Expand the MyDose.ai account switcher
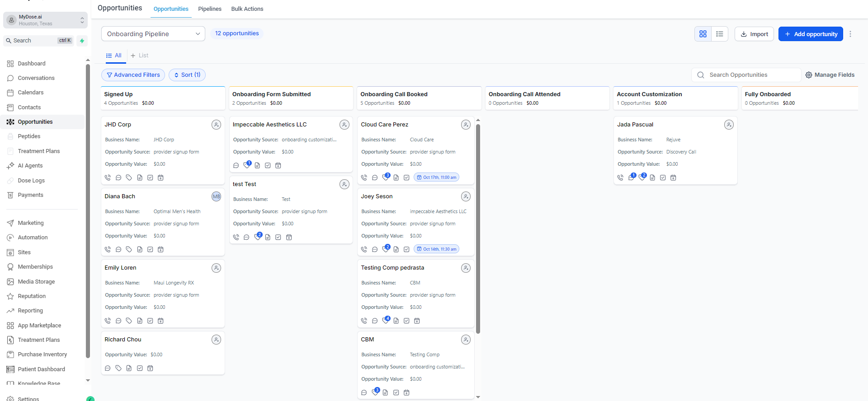This screenshot has height=401, width=868. click(45, 20)
